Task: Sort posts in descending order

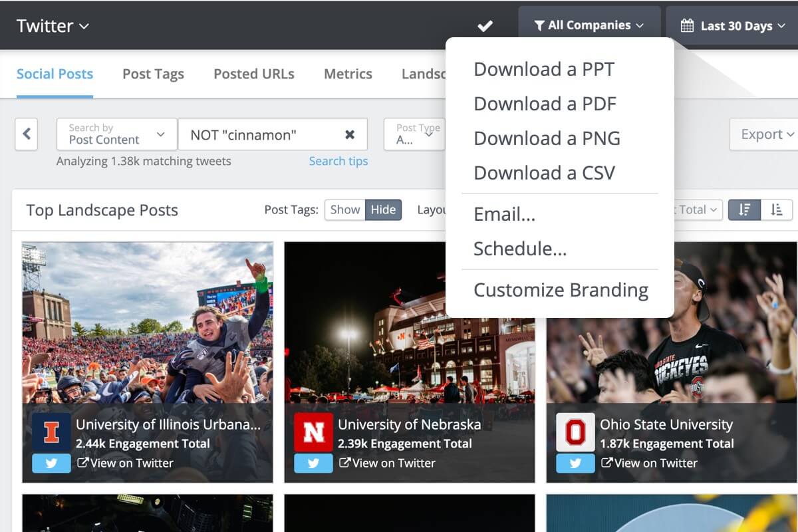Action: pyautogui.click(x=744, y=209)
